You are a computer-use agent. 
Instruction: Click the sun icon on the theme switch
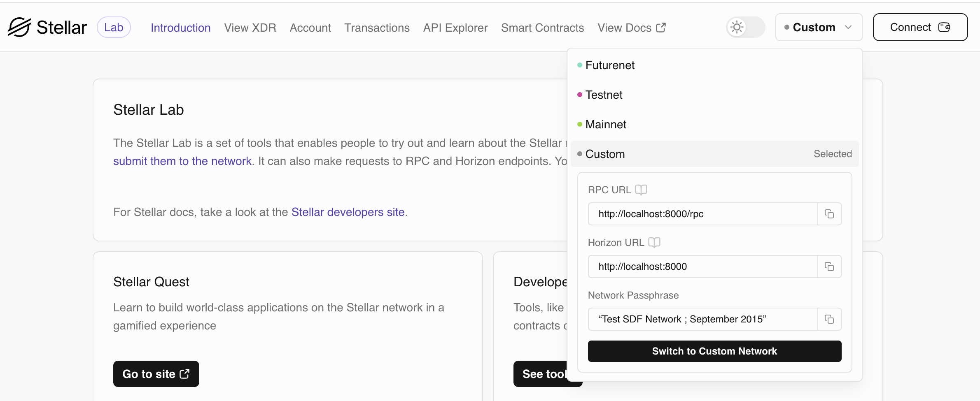737,27
